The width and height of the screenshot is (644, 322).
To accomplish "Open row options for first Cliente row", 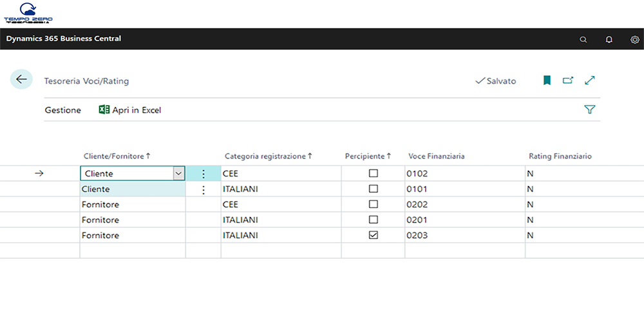I will (204, 174).
